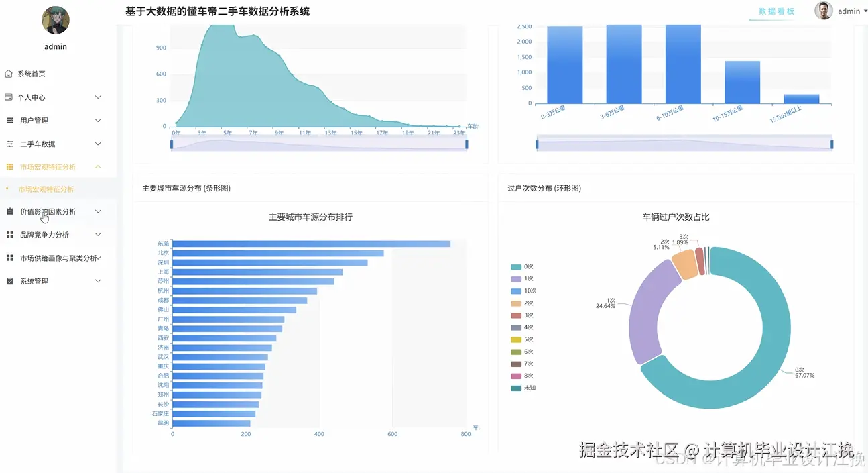868x473 pixels.
Task: Click the 价值影响因素分析 document icon
Action: 9,211
